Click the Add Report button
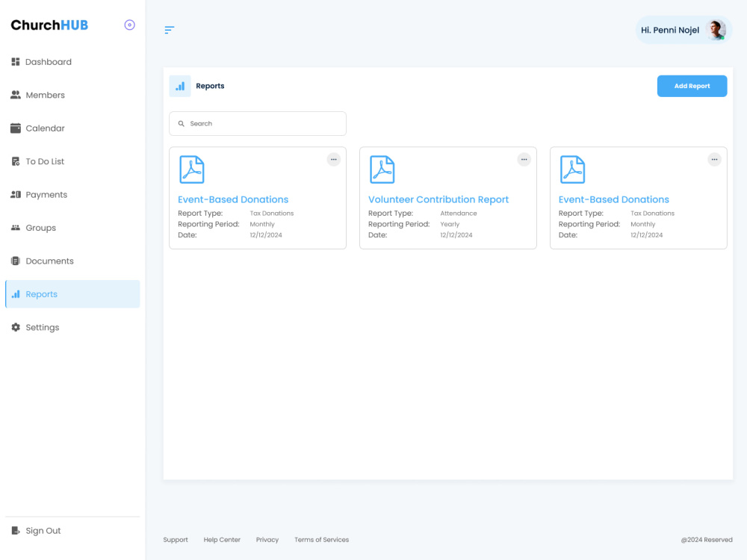 click(692, 86)
